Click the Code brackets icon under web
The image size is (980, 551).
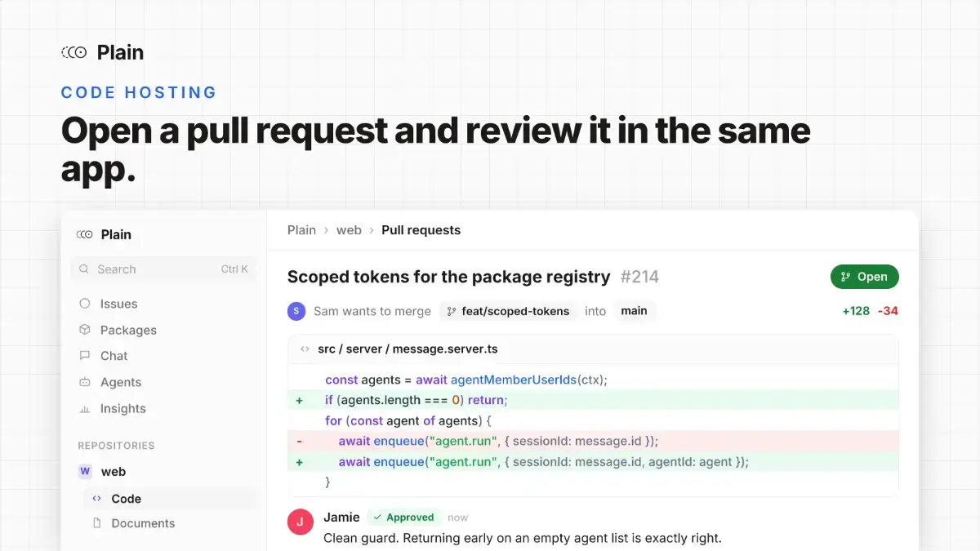[96, 499]
